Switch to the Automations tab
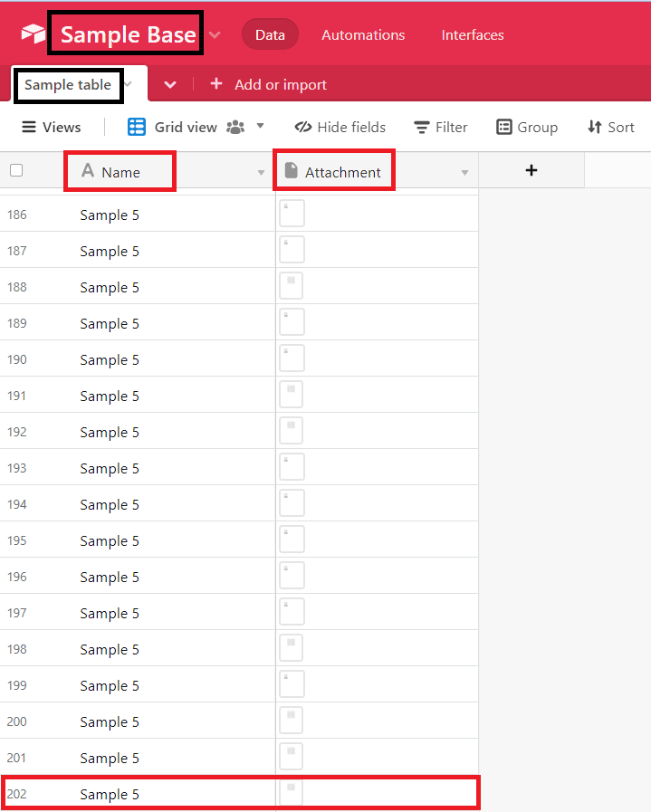The image size is (651, 812). point(363,34)
